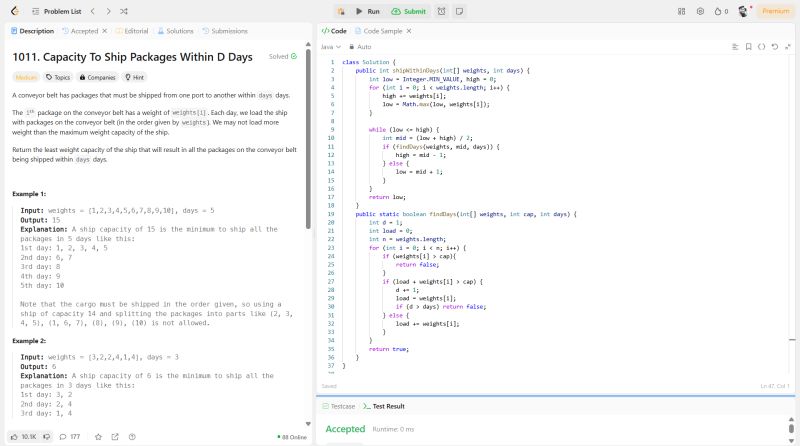Click the Premium button
This screenshot has width=800, height=446.
(775, 11)
